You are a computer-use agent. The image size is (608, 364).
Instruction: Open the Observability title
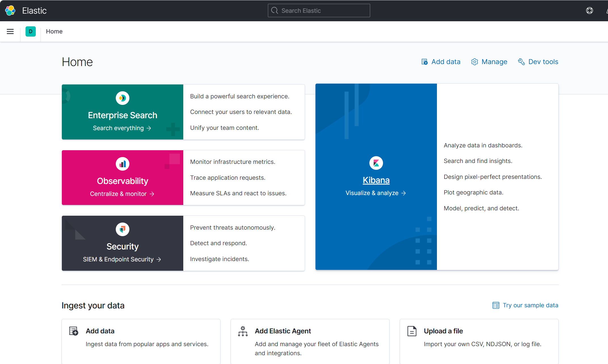point(123,181)
